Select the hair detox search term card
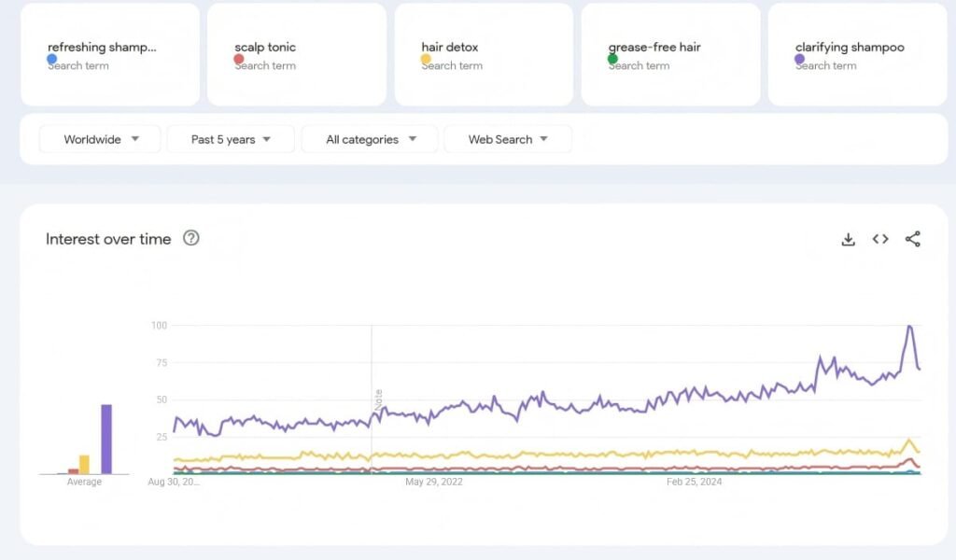Image resolution: width=956 pixels, height=560 pixels. (x=484, y=54)
